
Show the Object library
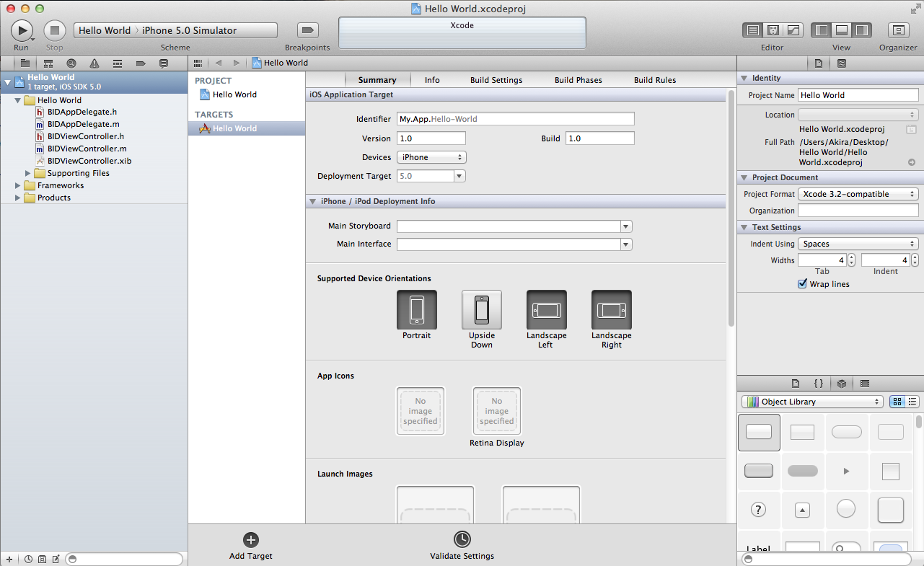[842, 384]
